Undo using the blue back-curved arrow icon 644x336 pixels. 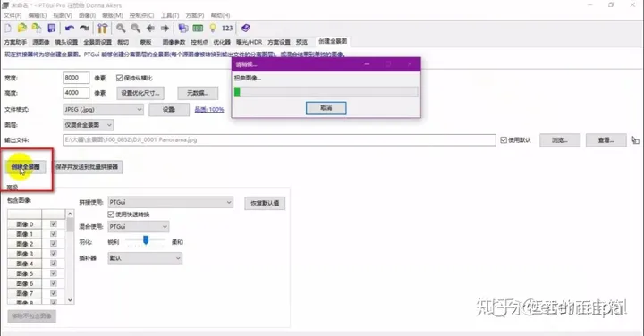pos(70,28)
